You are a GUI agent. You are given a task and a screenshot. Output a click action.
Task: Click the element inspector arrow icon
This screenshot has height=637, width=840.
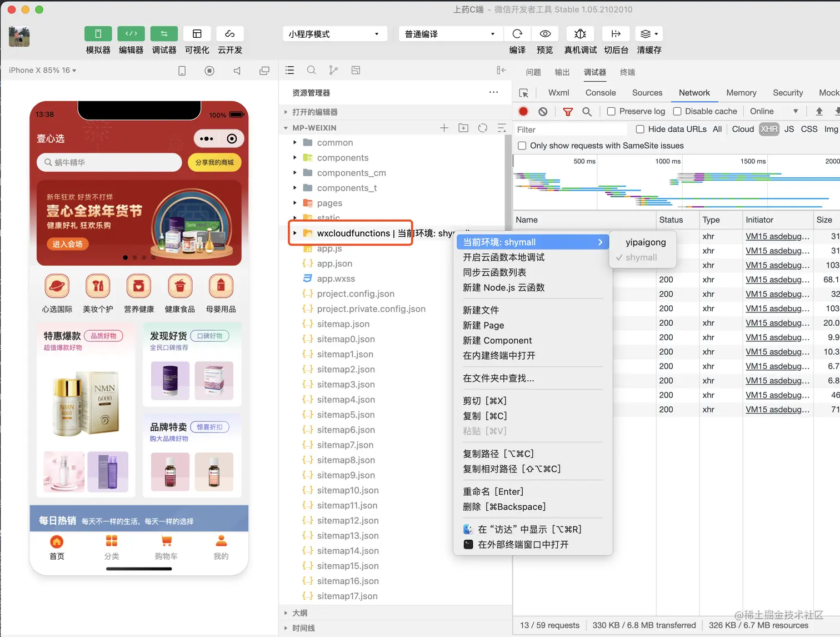click(523, 93)
